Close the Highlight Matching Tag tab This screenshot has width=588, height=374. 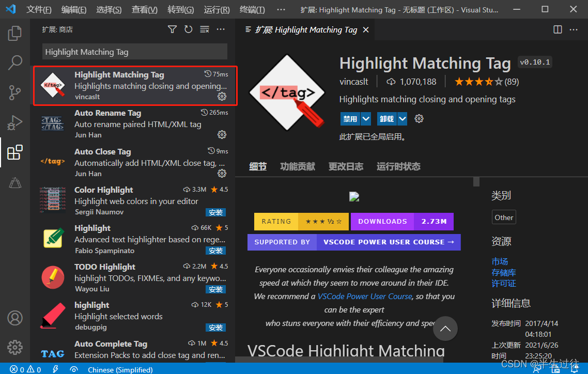pyautogui.click(x=366, y=29)
